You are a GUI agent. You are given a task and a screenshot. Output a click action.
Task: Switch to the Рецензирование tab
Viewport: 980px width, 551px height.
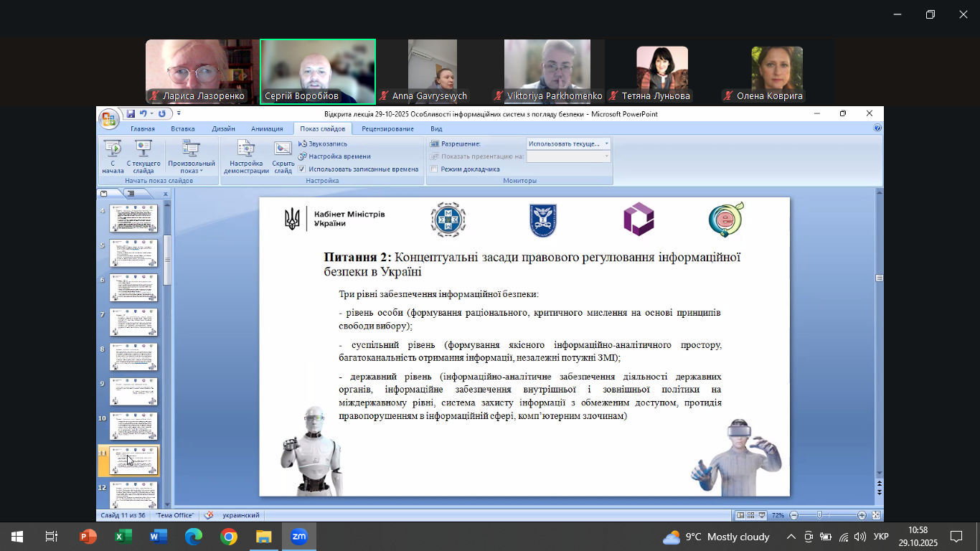tap(387, 129)
